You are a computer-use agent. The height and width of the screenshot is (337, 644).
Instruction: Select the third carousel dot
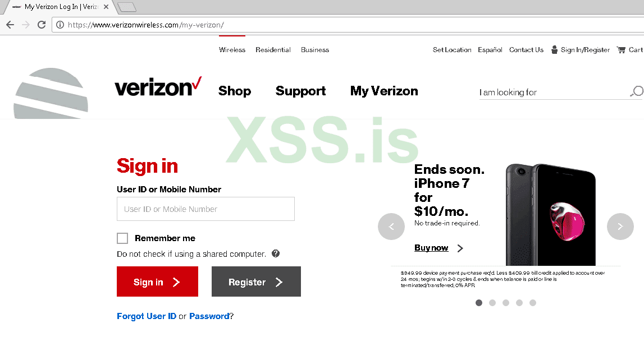[x=505, y=303]
